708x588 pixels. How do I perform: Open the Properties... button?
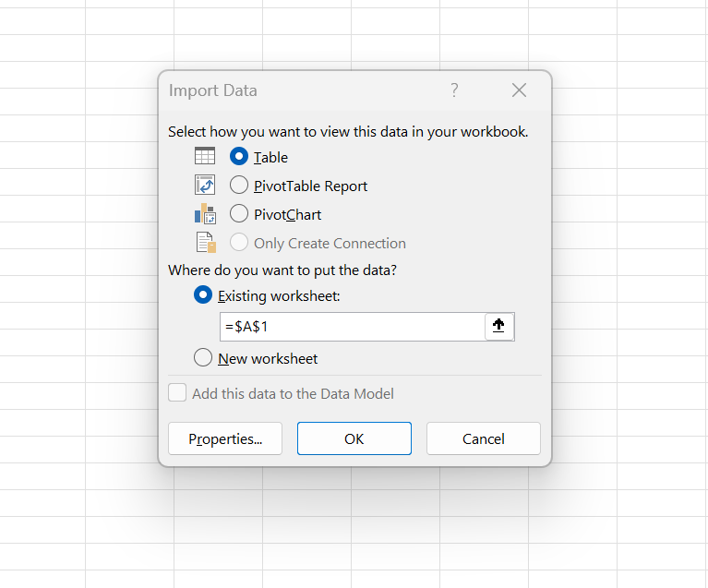coord(225,439)
